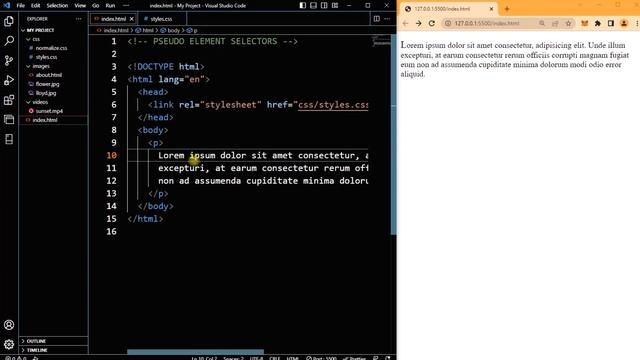Click the Port: 5500 Live Server status item
Screen dimensions: 640x360
tap(321, 358)
